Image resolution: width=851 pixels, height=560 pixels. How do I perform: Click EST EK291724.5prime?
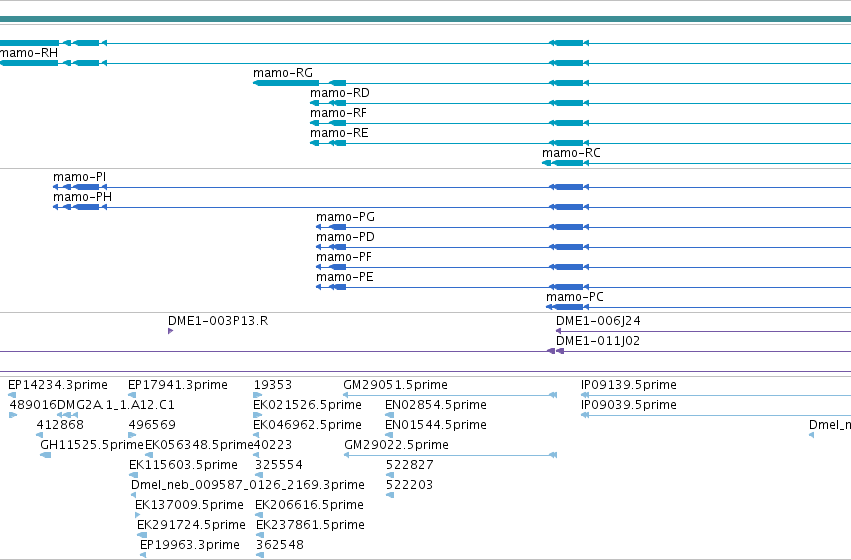click(192, 525)
